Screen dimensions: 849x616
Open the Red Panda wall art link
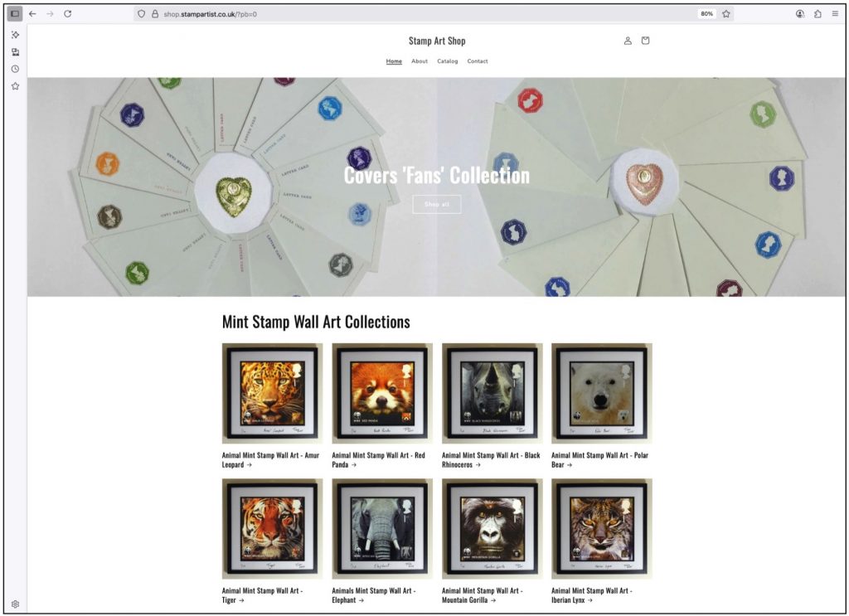point(378,459)
